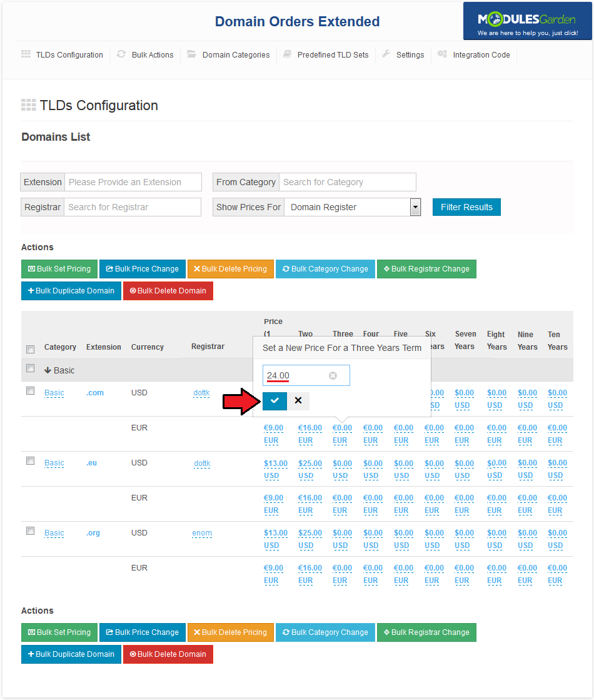Viewport: 594px width, 700px height.
Task: Edit the .com ten-year $0.00 USD price
Action: pos(557,398)
